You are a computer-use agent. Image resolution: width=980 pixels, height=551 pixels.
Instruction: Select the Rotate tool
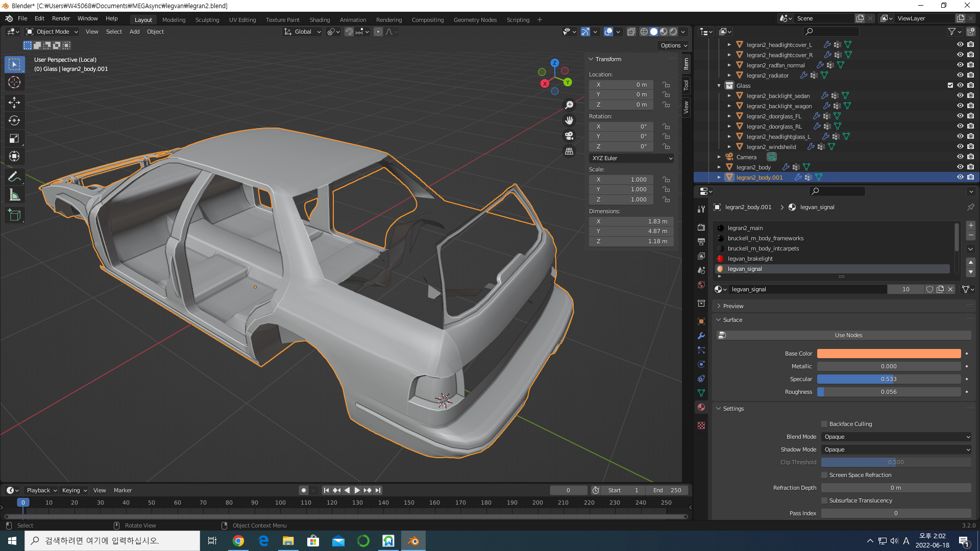(x=14, y=120)
